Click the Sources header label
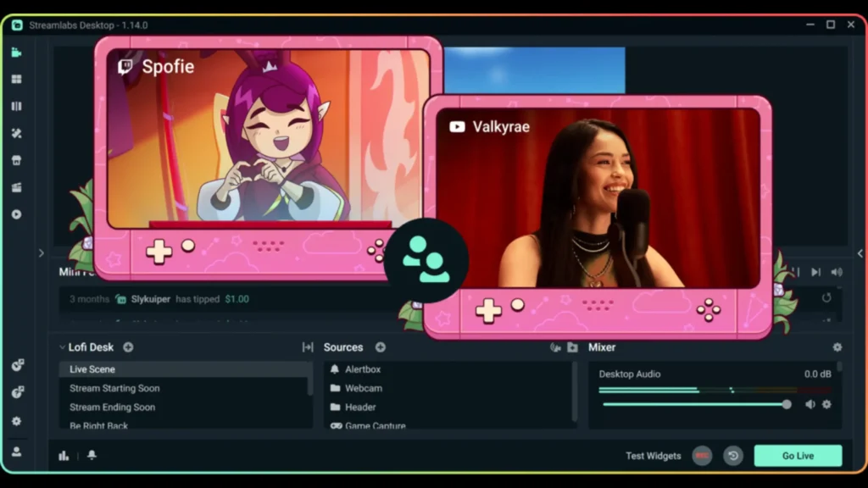The image size is (868, 488). (343, 347)
